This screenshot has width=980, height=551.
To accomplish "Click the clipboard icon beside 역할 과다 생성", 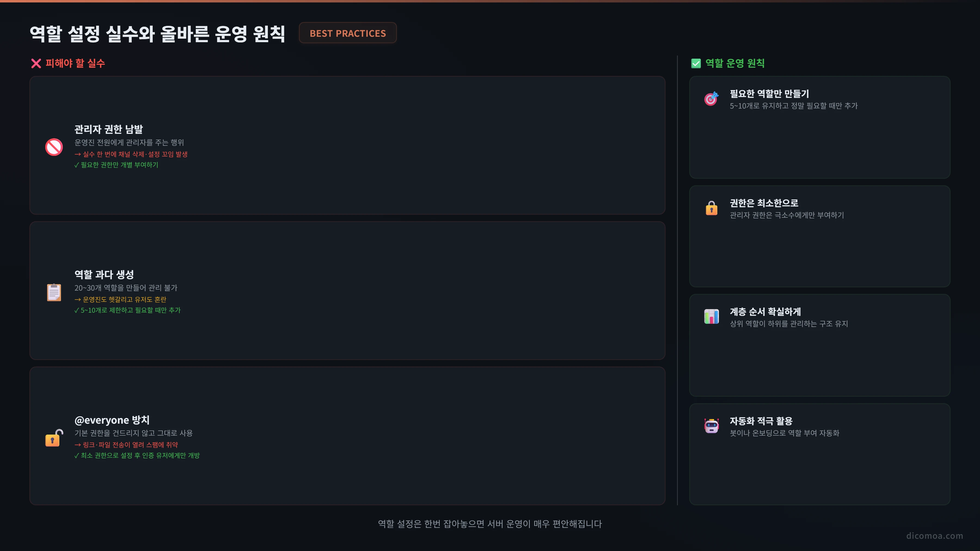I will coord(54,292).
